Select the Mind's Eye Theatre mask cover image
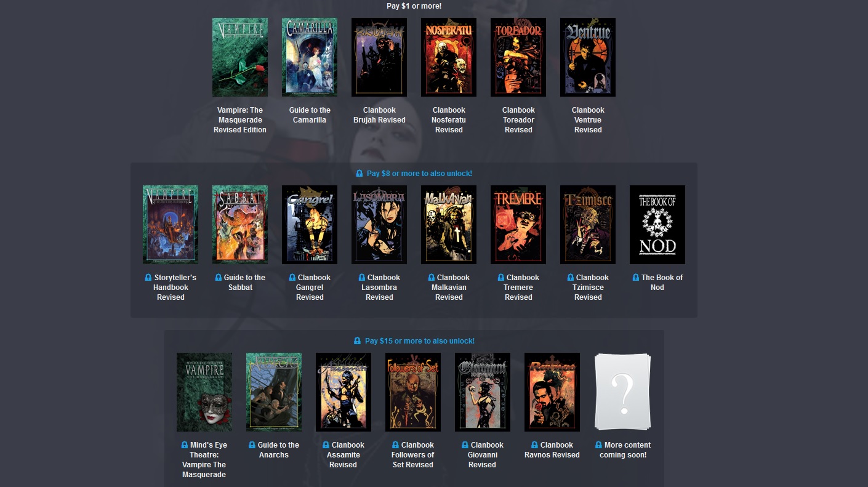The height and width of the screenshot is (487, 868). pyautogui.click(x=204, y=392)
